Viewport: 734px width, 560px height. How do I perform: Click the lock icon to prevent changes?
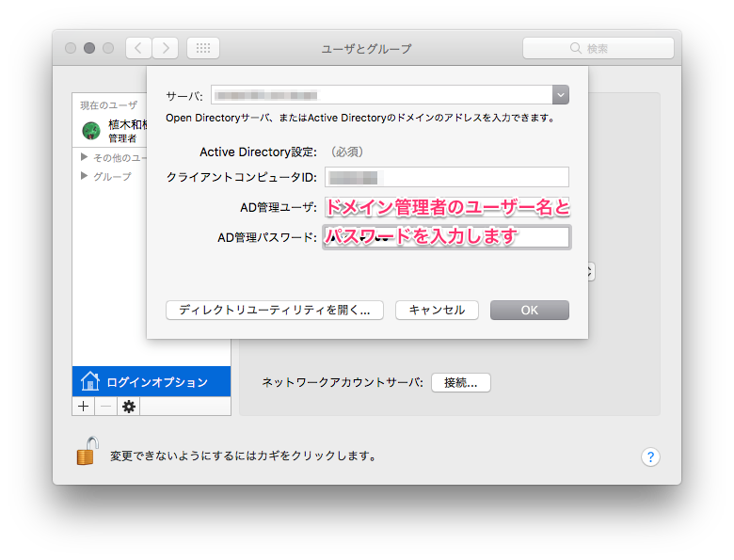coord(88,452)
